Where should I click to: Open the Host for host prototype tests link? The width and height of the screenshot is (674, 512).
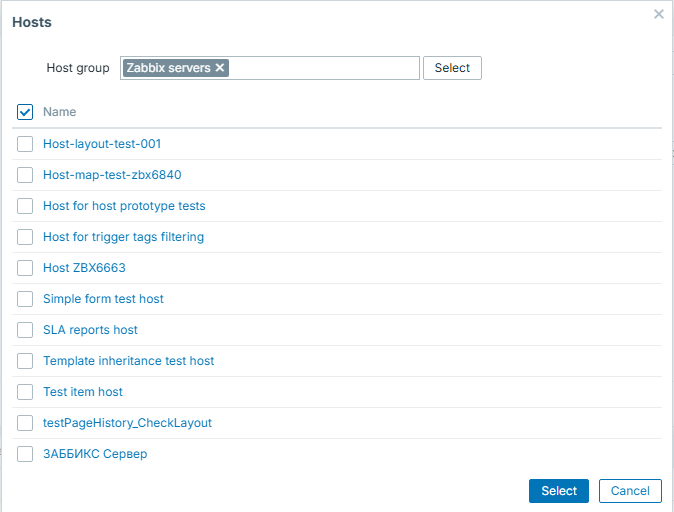124,206
